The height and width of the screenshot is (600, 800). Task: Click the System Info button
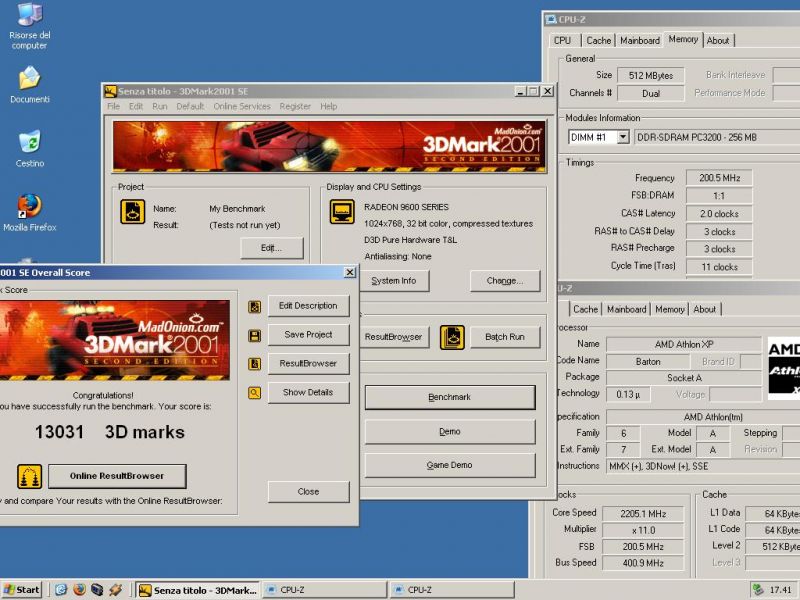(x=394, y=281)
